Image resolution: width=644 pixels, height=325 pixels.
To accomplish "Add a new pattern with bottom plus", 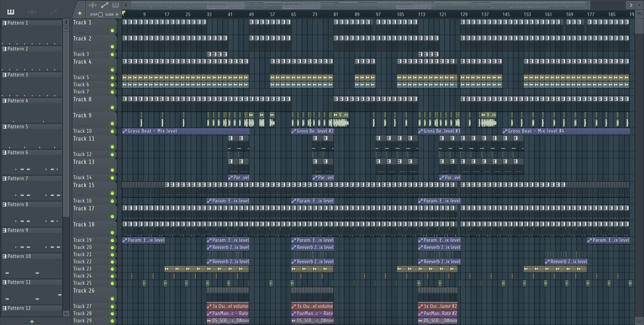I will 32,321.
